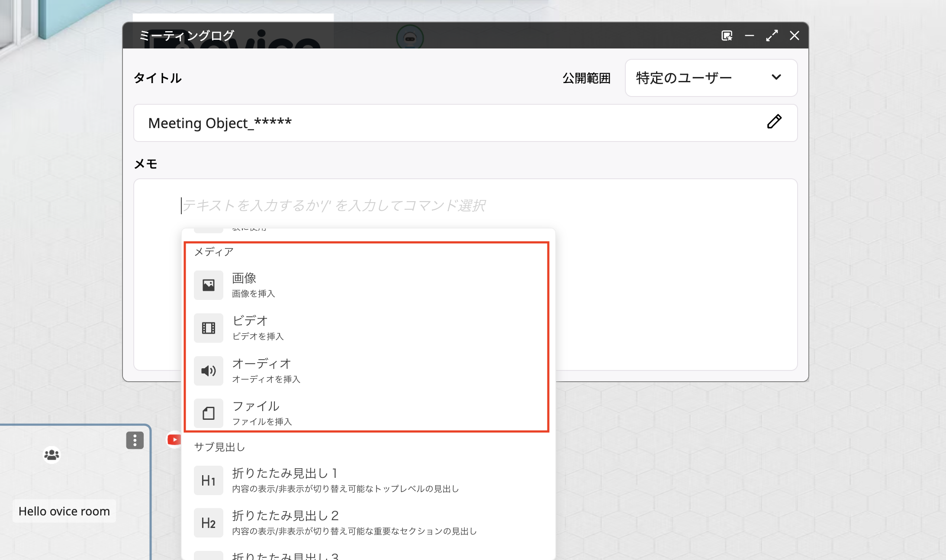The width and height of the screenshot is (946, 560).
Task: Click the speaker icon beside オーディオ
Action: coord(209,370)
